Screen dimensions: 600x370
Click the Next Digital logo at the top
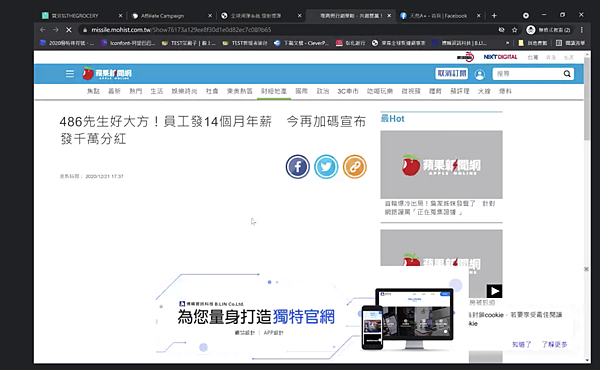(x=500, y=57)
